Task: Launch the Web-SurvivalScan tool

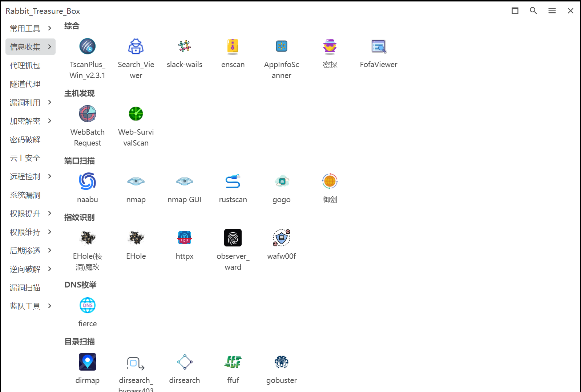Action: click(136, 114)
